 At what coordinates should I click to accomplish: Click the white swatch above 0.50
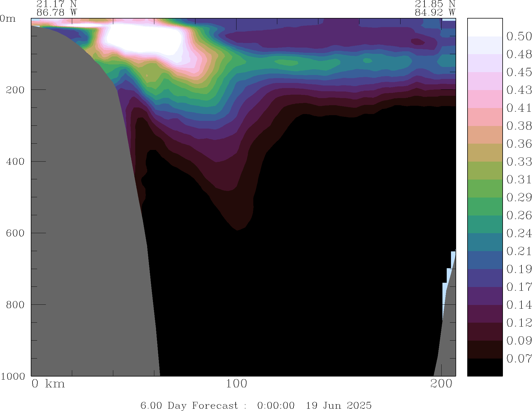[485, 27]
